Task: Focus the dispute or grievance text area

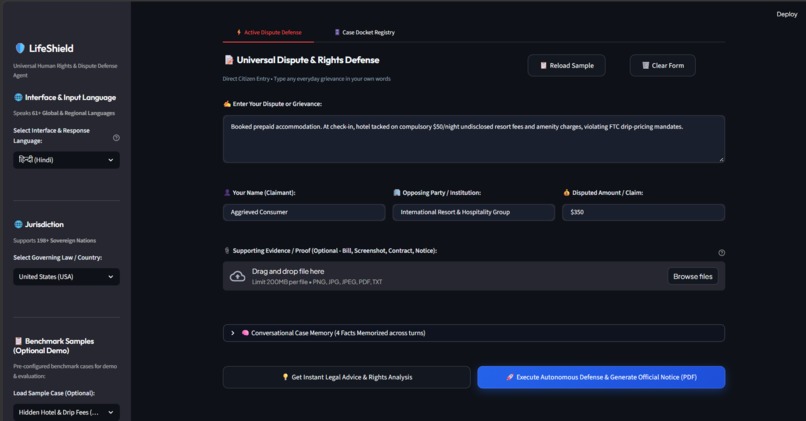Action: (473, 139)
